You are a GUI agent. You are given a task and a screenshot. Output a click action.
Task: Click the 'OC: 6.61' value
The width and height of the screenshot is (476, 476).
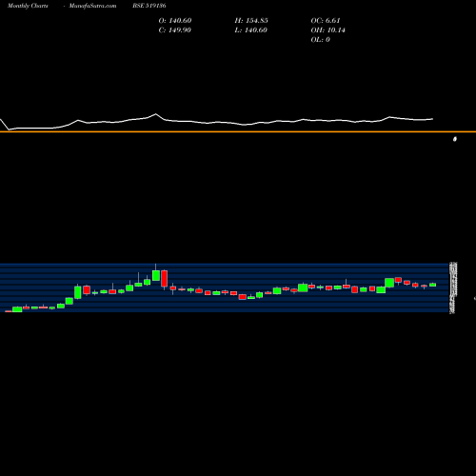tap(326, 20)
